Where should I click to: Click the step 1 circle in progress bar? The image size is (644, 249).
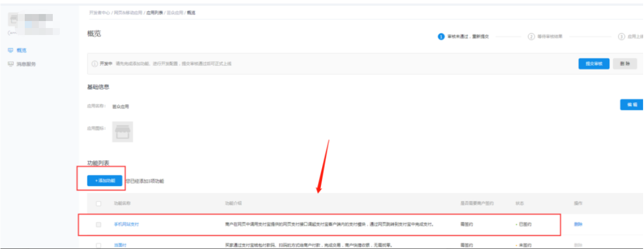pyautogui.click(x=441, y=37)
